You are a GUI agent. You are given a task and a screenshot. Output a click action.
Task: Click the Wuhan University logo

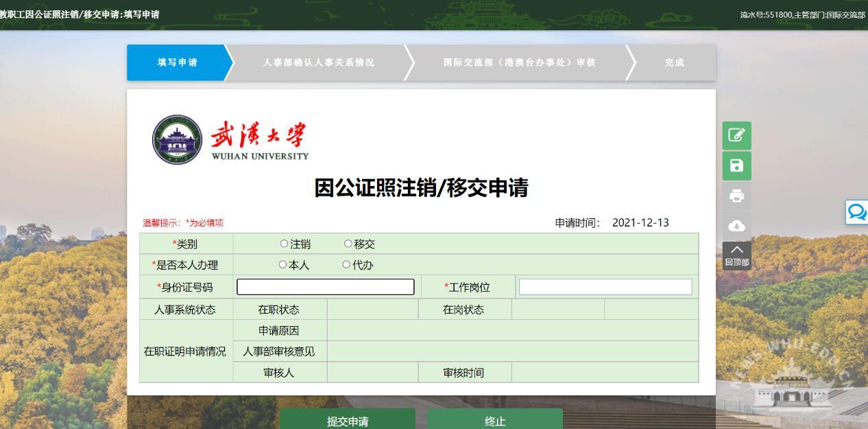click(230, 140)
